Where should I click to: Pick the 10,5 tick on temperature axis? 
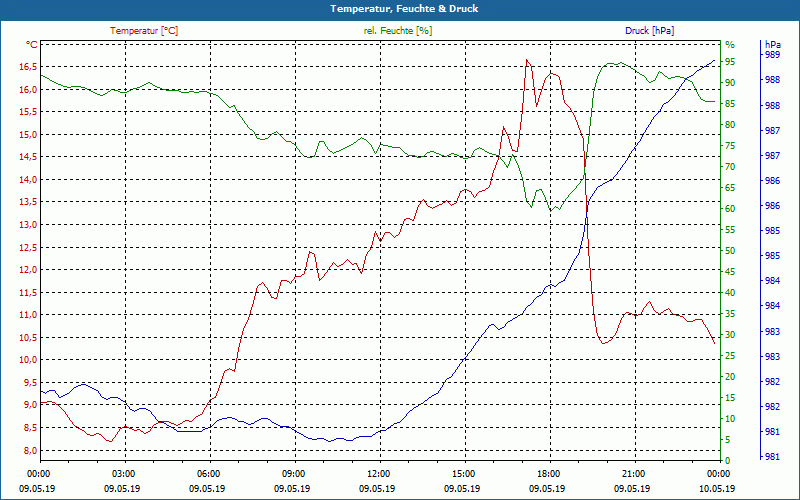[28, 337]
